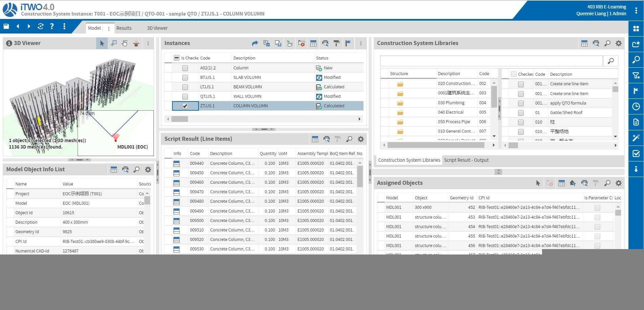Uncheck the ZTJJS.1 COLUMN VOLUMN checkbox
Image resolution: width=644 pixels, height=310 pixels.
coord(185,106)
